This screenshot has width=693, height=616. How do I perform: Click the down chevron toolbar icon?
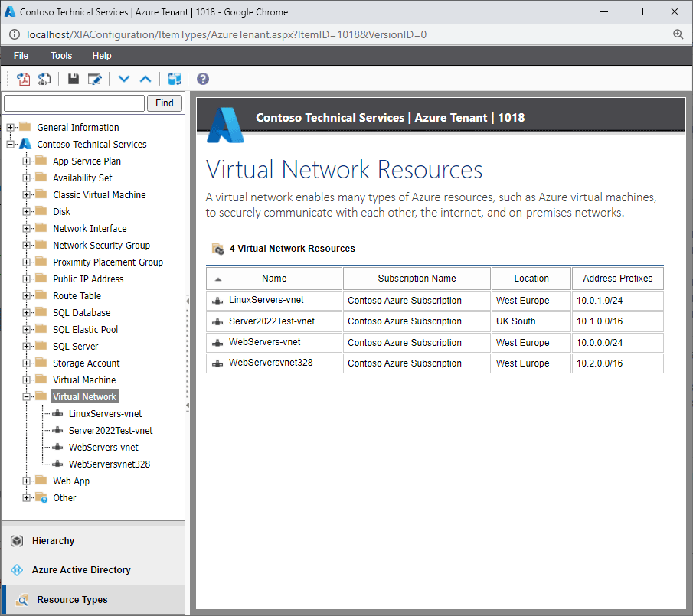pos(124,79)
